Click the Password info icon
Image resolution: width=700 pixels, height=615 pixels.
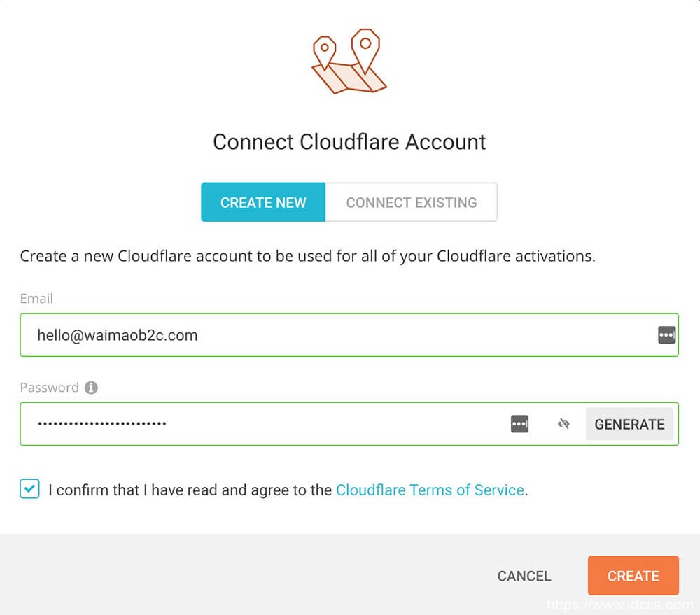91,388
